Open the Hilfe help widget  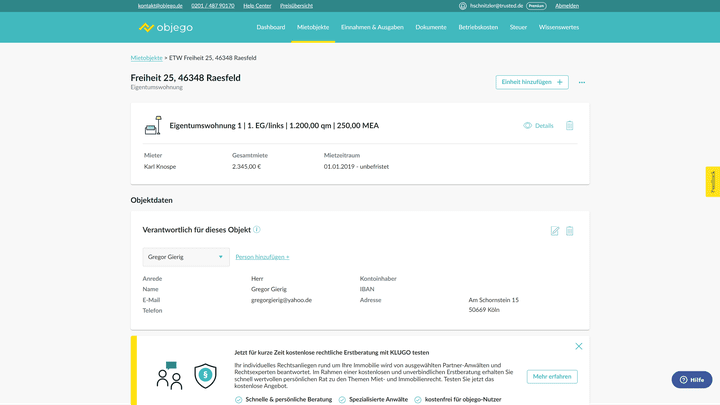click(692, 380)
